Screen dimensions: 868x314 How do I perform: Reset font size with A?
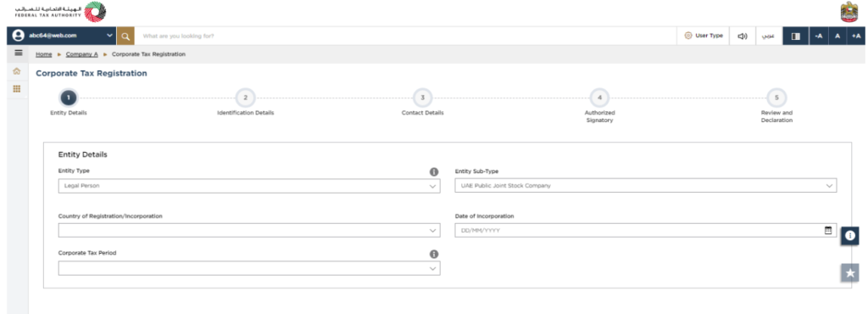click(x=837, y=36)
